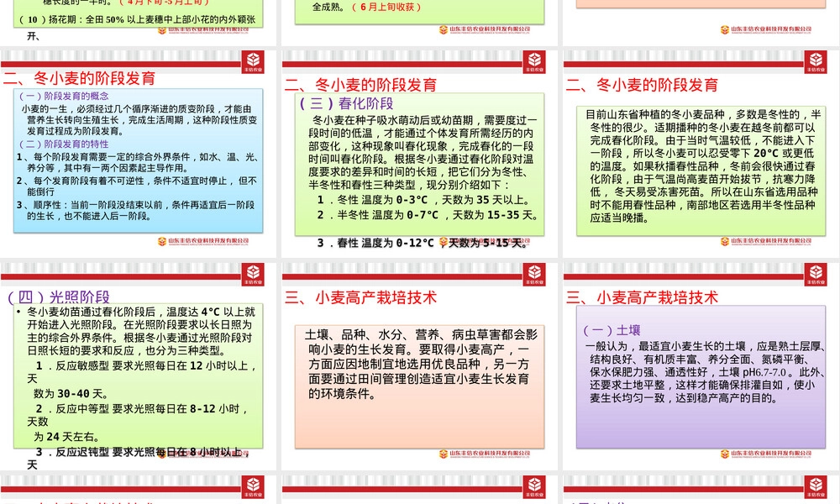Open the (一)土壤 slide thumbnail

point(701,366)
